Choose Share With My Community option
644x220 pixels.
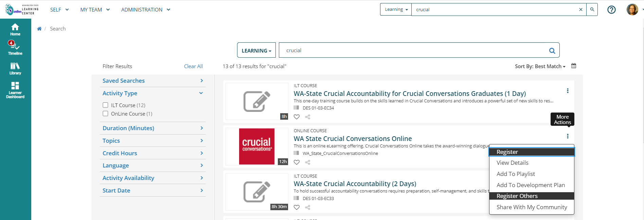(532, 207)
